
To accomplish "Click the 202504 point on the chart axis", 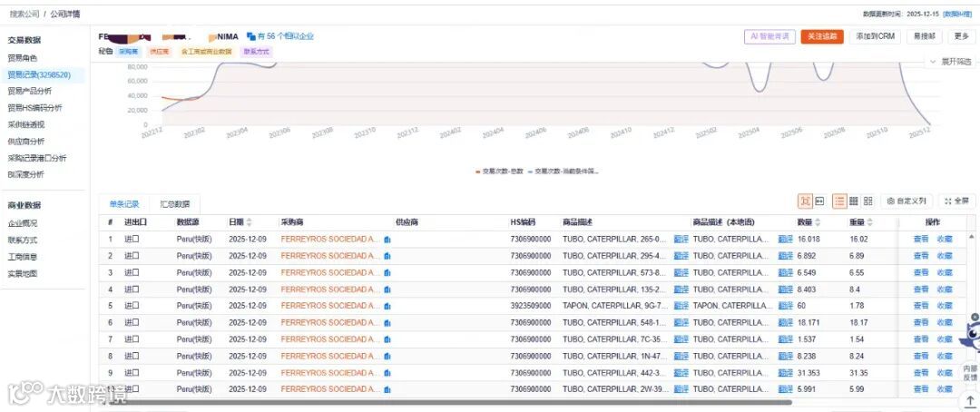I will tap(750, 132).
